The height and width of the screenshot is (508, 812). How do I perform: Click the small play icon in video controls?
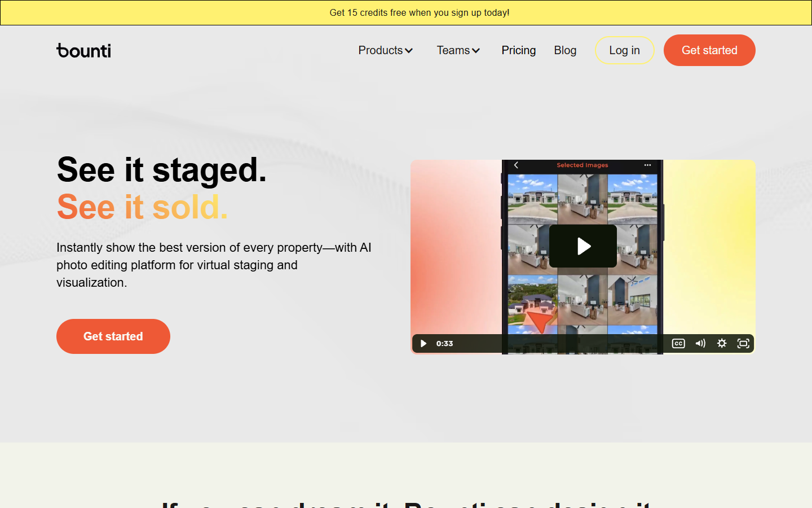(423, 343)
